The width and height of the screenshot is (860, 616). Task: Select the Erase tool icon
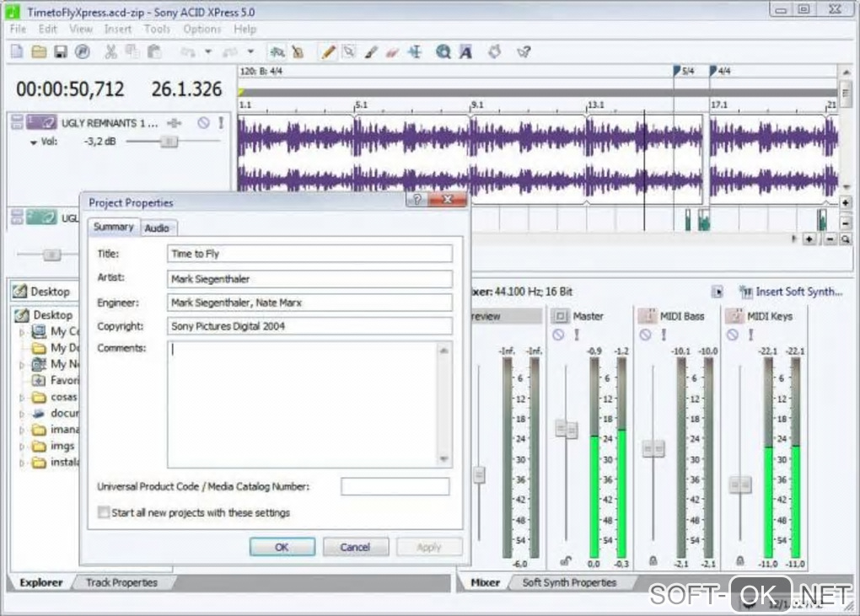[392, 52]
